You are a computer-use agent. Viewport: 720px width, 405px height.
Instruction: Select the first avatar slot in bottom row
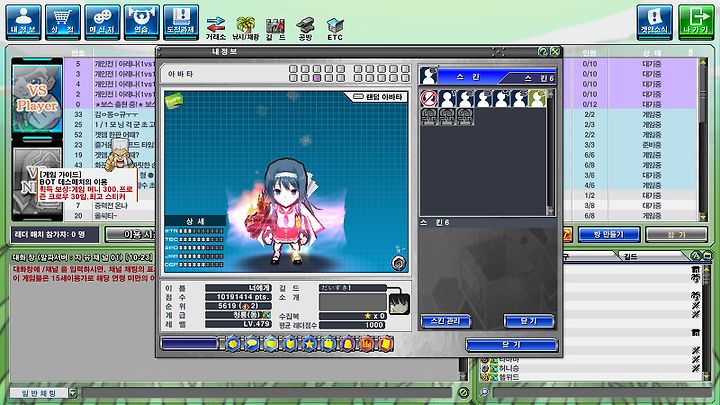[293, 78]
